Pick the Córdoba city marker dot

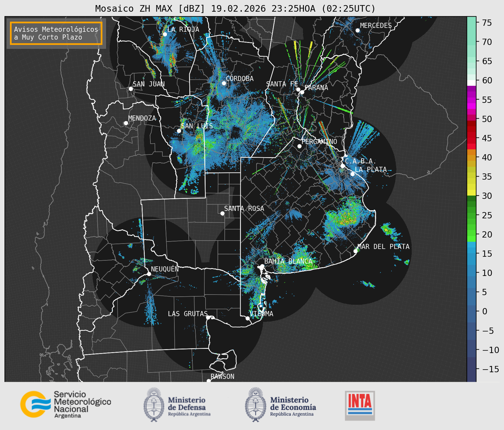tap(224, 83)
